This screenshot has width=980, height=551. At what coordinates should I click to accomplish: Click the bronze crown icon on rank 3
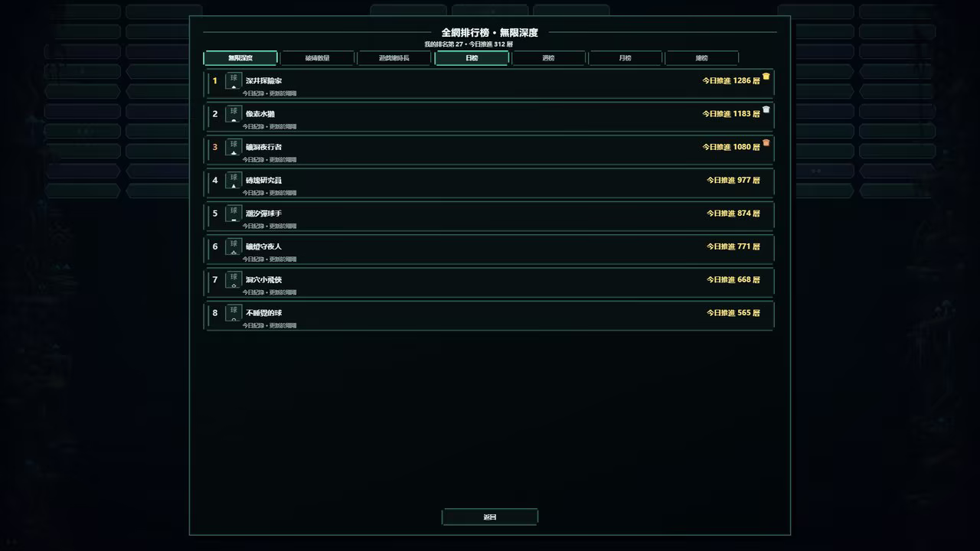coord(766,142)
